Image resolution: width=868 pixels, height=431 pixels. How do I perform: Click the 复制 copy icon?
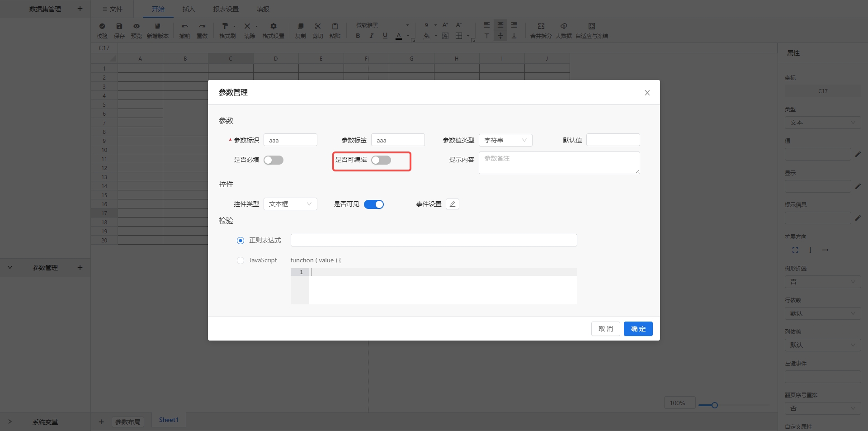tap(301, 26)
